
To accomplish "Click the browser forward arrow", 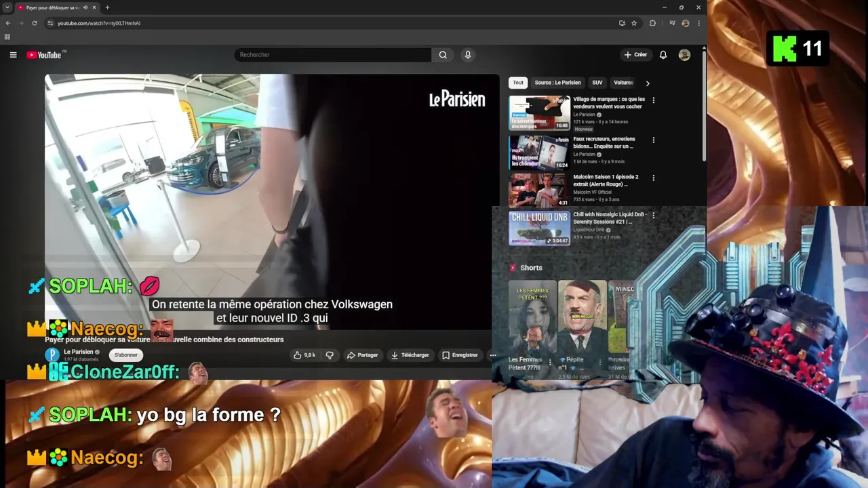I will click(21, 23).
